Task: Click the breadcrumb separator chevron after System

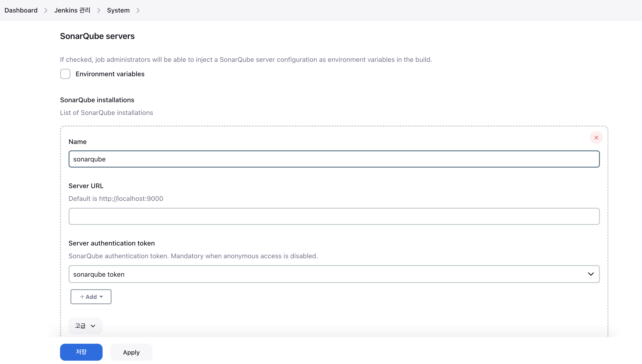Action: (x=138, y=10)
